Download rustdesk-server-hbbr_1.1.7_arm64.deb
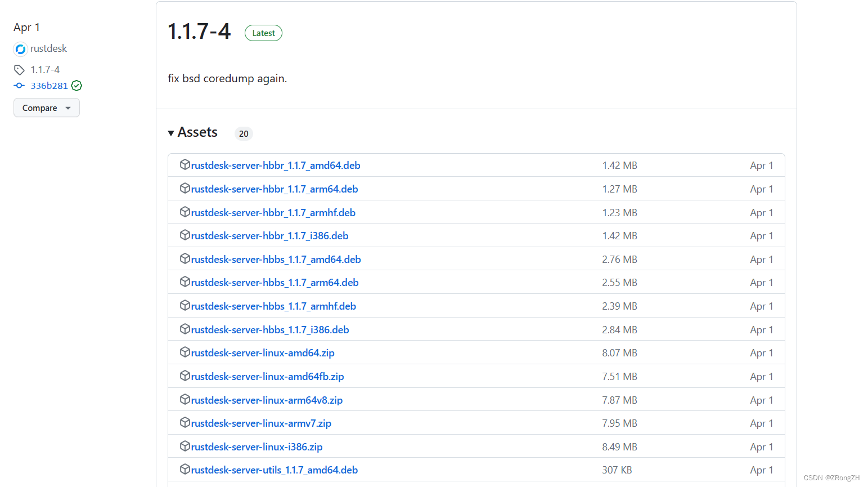Viewport: 868px width, 487px height. [275, 189]
